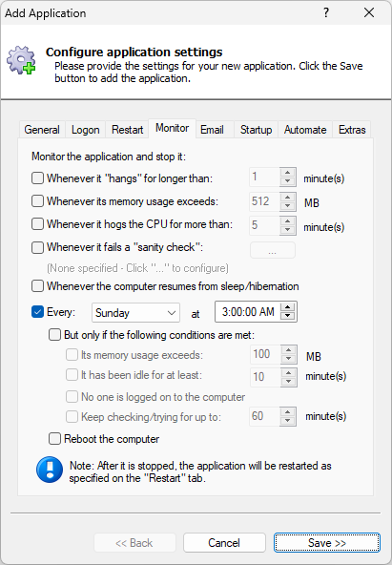392x565 pixels.
Task: Switch to the Restart tab
Action: (x=127, y=130)
